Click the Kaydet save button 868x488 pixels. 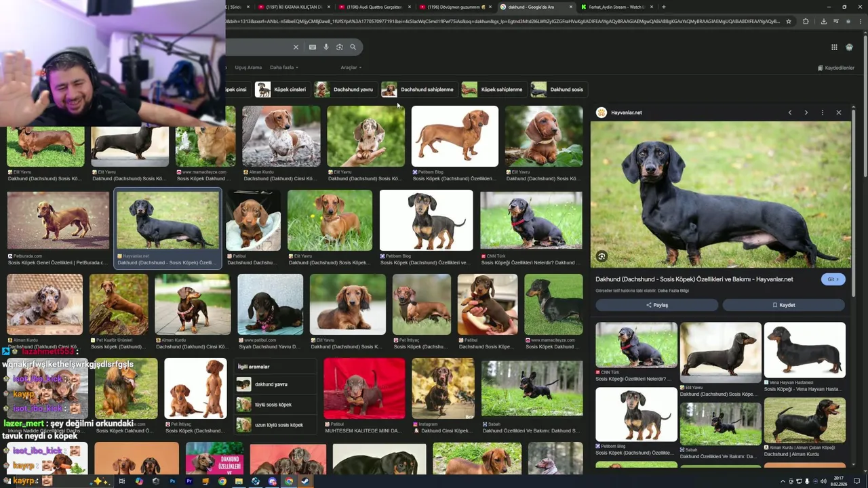[783, 305]
